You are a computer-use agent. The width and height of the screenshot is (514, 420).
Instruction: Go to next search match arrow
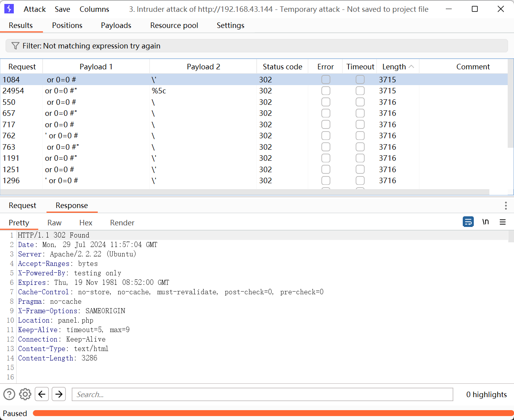pyautogui.click(x=59, y=394)
